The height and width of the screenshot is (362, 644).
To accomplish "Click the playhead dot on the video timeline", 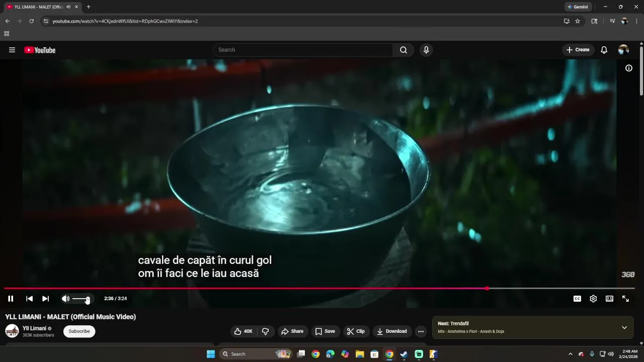I will point(487,289).
